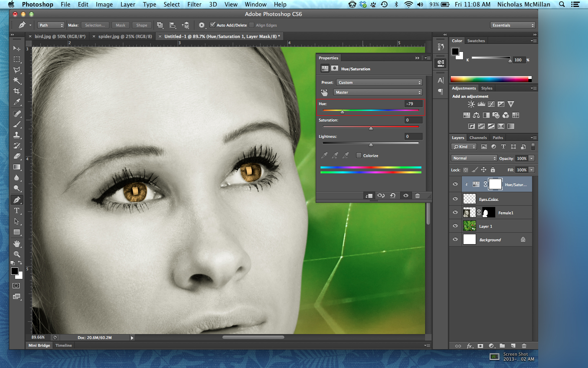The image size is (588, 368).
Task: Click the Saturation slider handle
Action: point(371,128)
